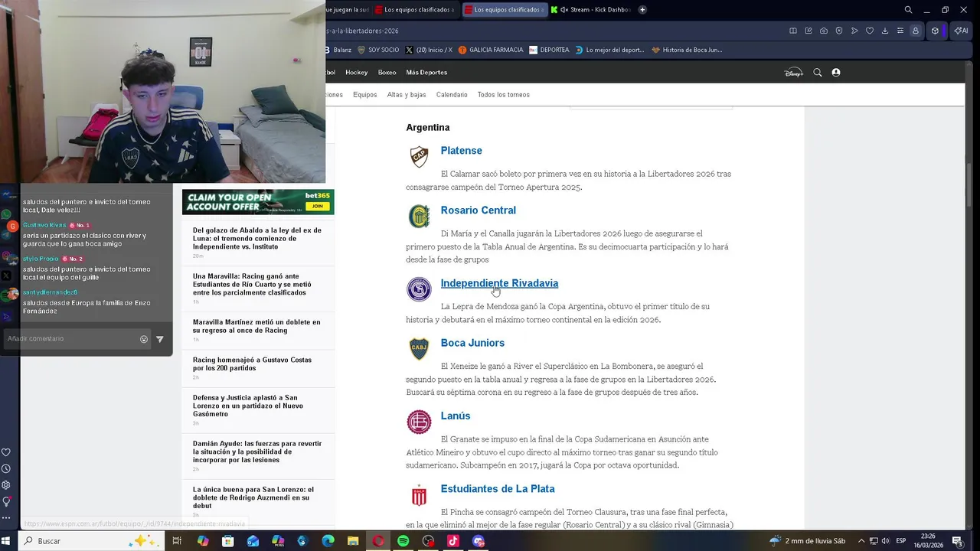Open browser downloads icon
The width and height of the screenshot is (980, 551).
[885, 31]
